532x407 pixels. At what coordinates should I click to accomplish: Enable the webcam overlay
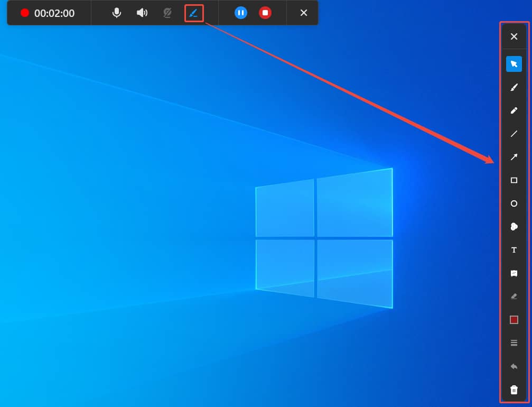[166, 13]
